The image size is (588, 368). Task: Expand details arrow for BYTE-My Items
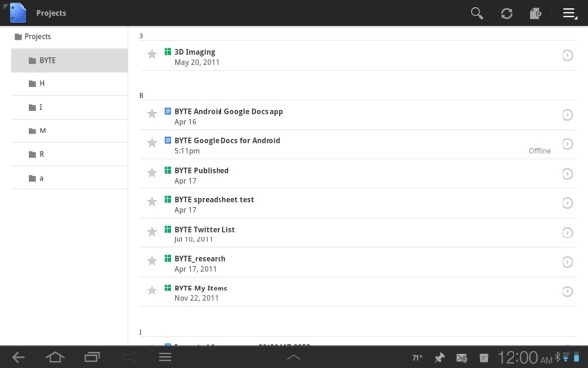click(567, 291)
